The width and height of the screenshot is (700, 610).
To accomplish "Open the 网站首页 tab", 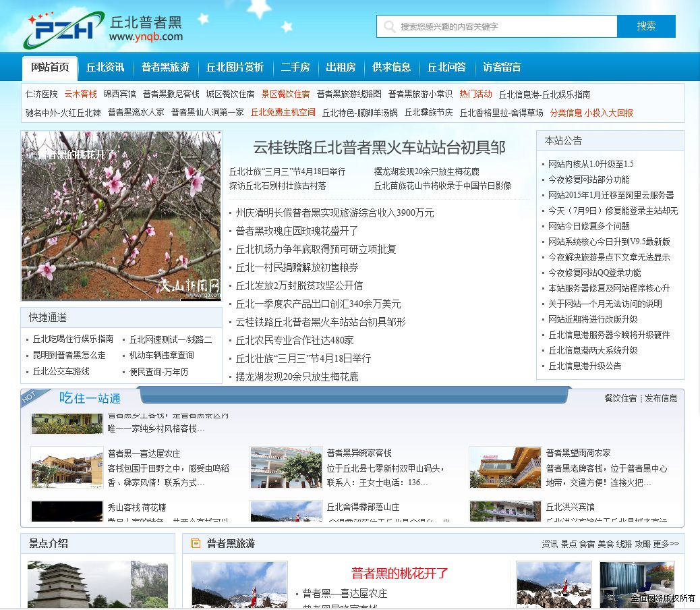I will 50,67.
